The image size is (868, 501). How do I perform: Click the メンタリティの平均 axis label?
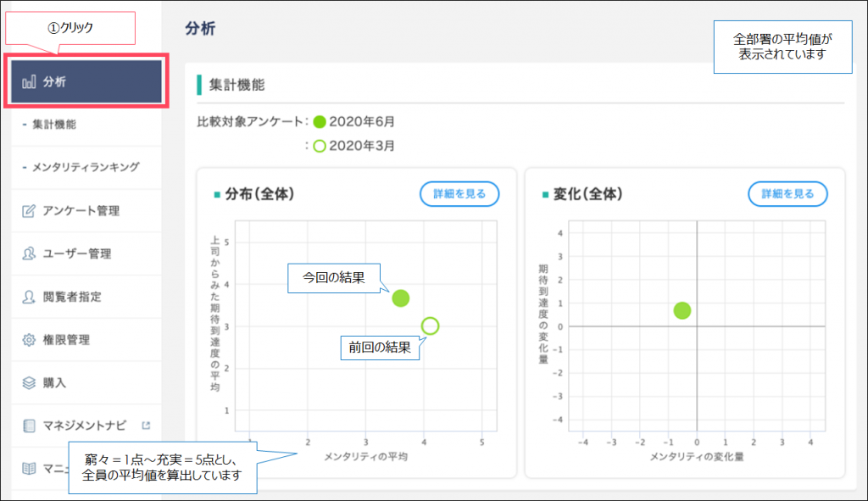(365, 457)
